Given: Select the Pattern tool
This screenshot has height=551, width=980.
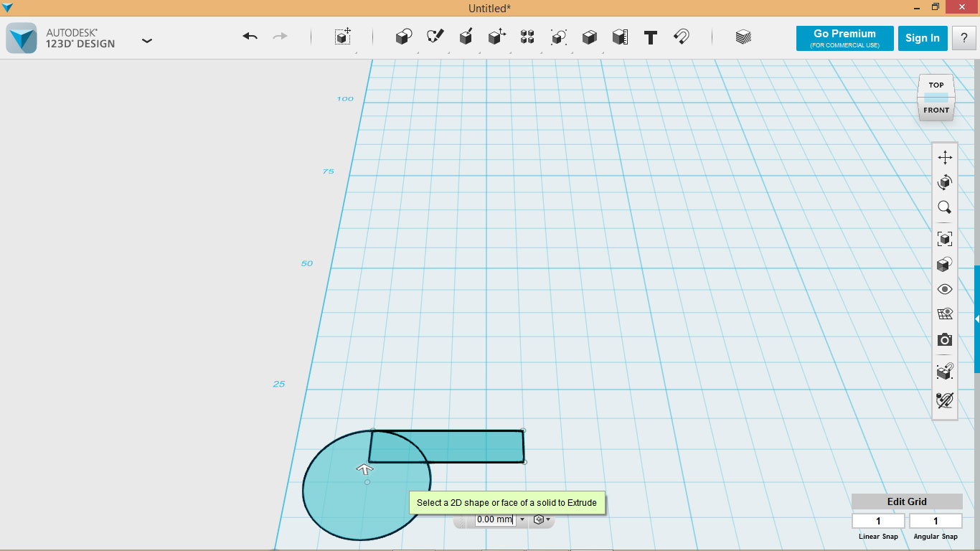Looking at the screenshot, I should (x=527, y=37).
